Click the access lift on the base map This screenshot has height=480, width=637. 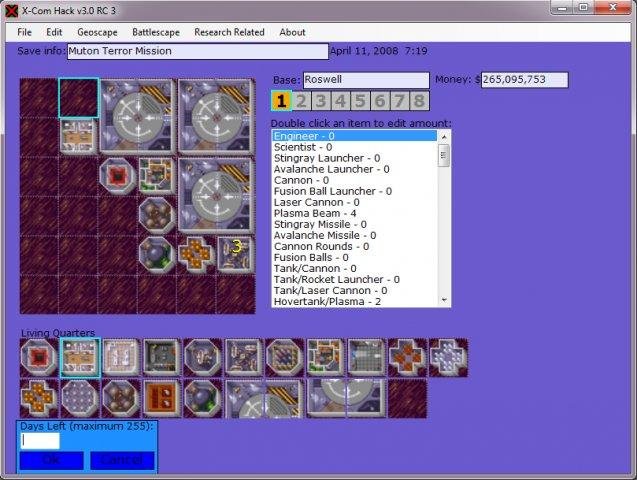[118, 176]
